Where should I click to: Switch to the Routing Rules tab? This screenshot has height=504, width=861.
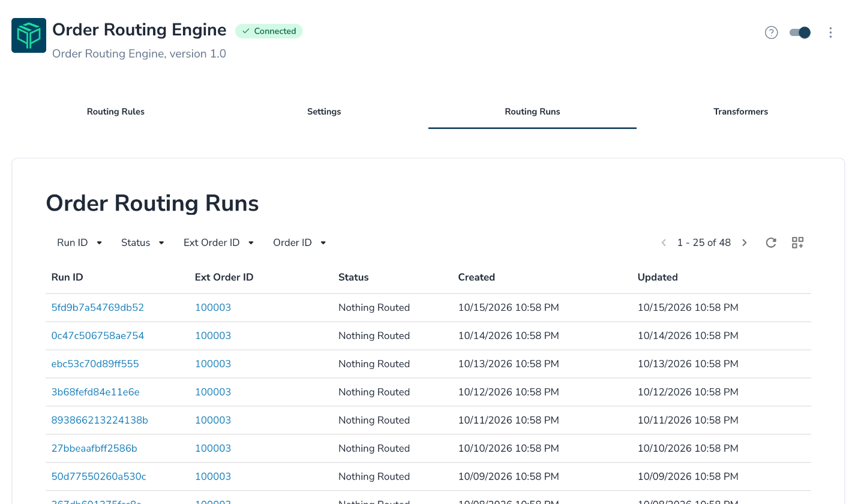tap(116, 112)
